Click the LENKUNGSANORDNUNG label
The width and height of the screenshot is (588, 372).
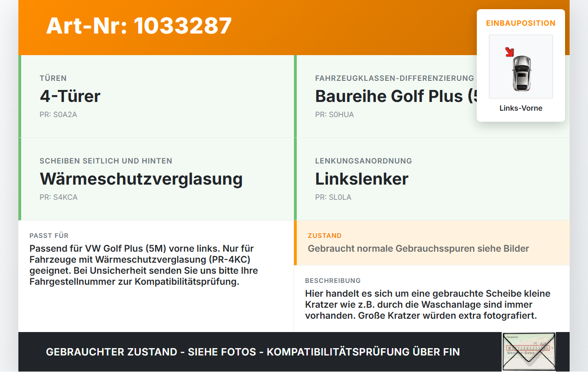click(x=363, y=161)
